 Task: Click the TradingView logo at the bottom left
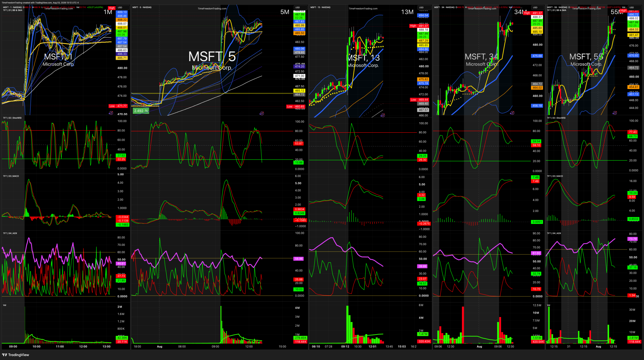[16, 355]
